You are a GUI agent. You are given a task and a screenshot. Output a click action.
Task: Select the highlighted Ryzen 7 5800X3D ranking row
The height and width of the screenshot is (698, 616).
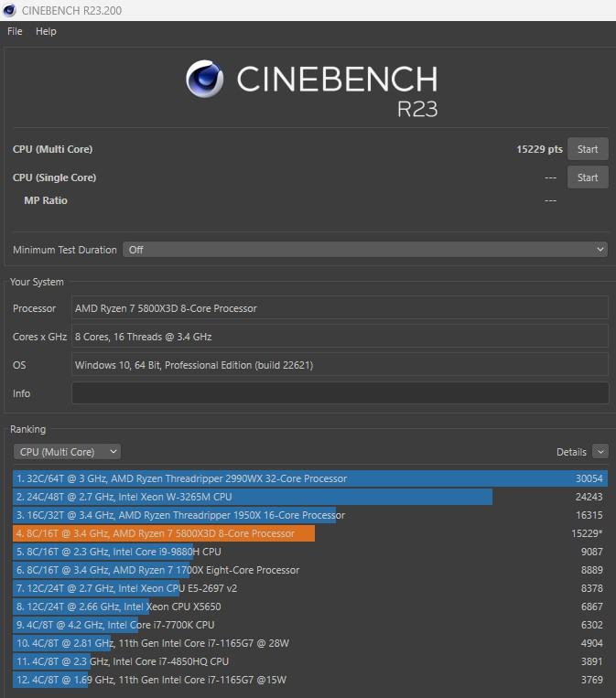(x=310, y=533)
